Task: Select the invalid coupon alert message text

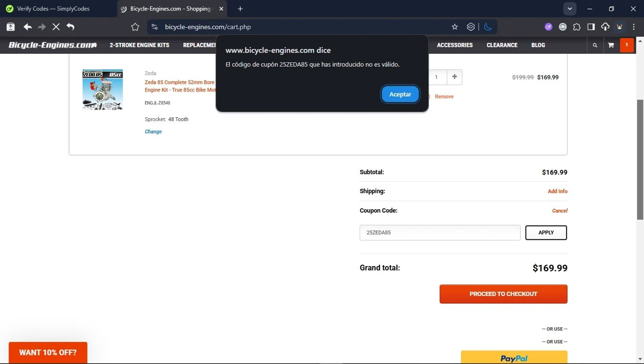Action: [313, 64]
